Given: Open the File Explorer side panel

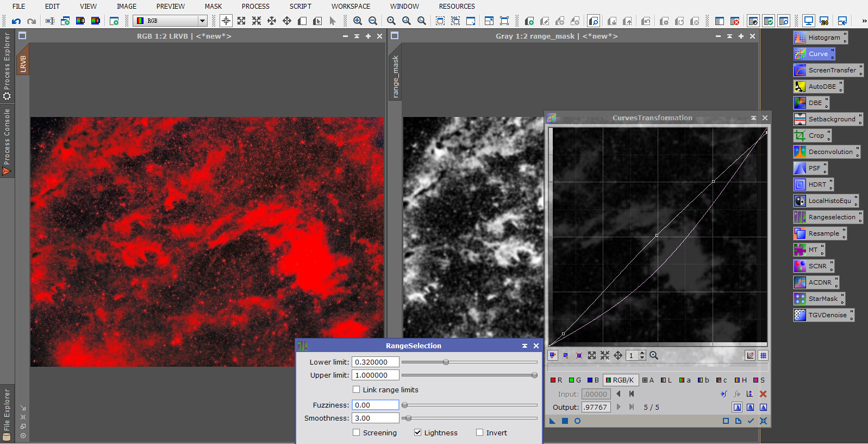Looking at the screenshot, I should (x=7, y=414).
